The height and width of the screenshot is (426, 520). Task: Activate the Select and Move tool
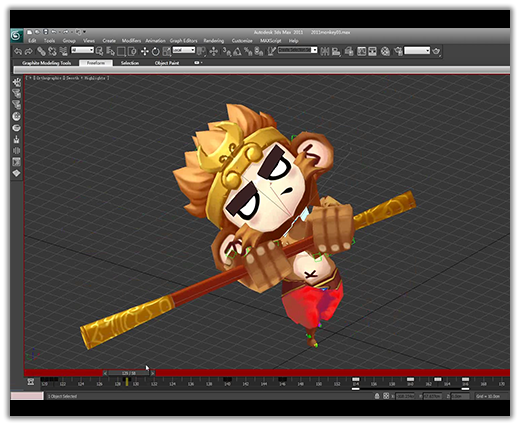(x=145, y=51)
